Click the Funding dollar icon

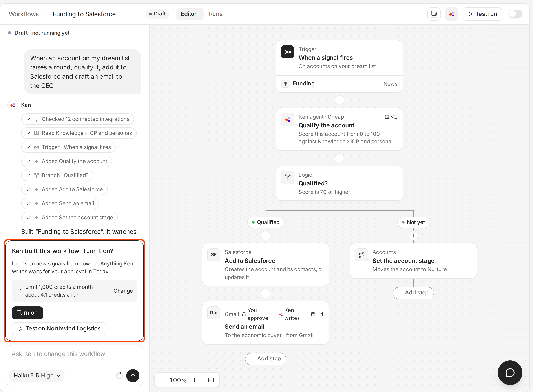click(285, 83)
